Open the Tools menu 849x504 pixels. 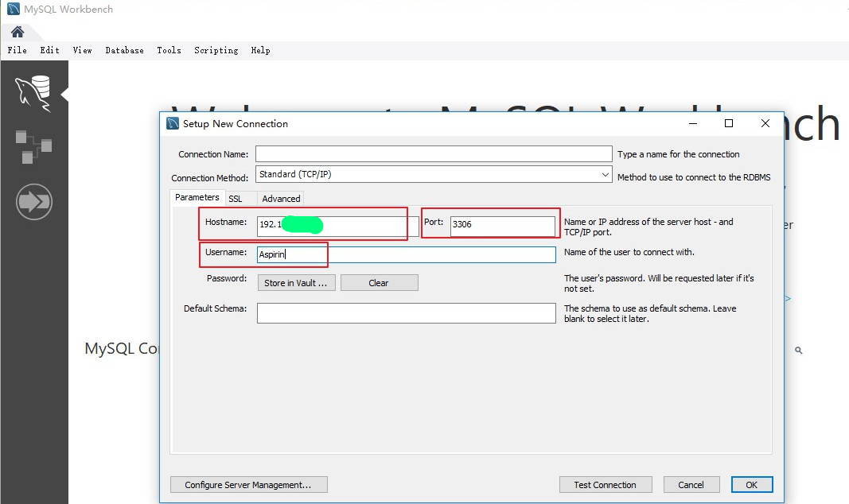click(169, 50)
